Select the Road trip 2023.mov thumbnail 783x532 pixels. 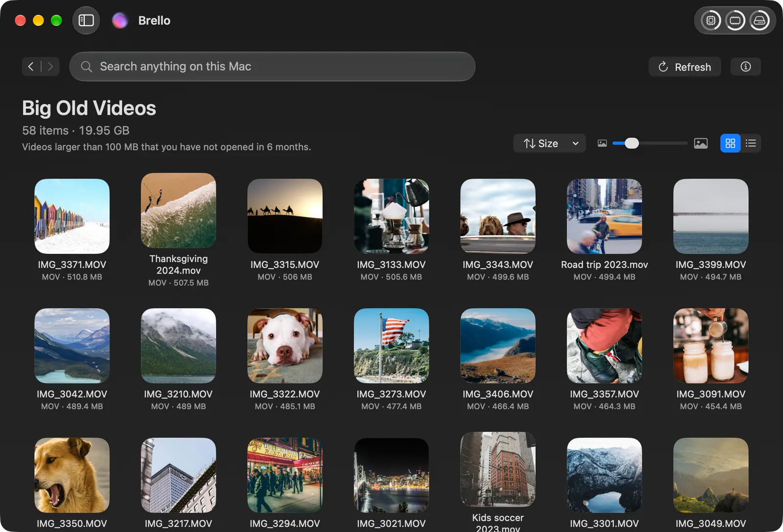pos(604,216)
